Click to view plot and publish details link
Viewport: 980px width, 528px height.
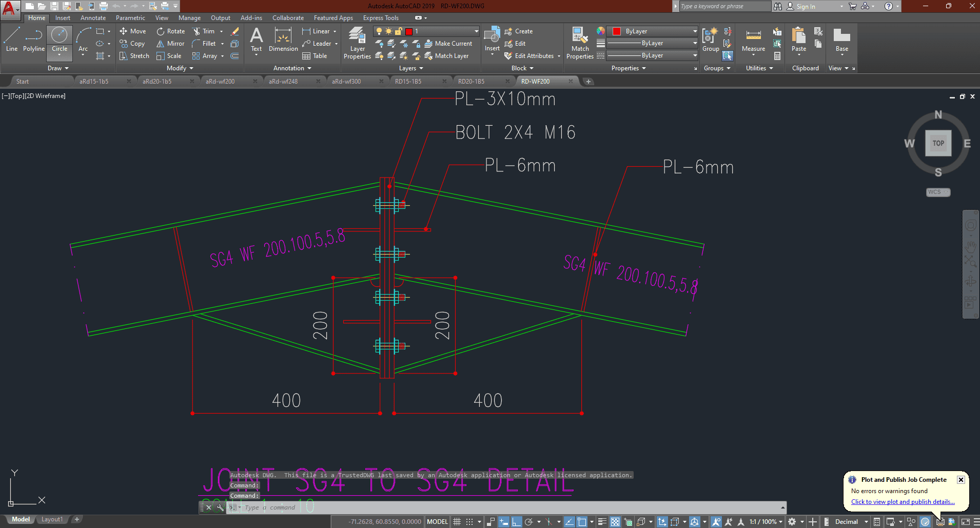point(903,502)
